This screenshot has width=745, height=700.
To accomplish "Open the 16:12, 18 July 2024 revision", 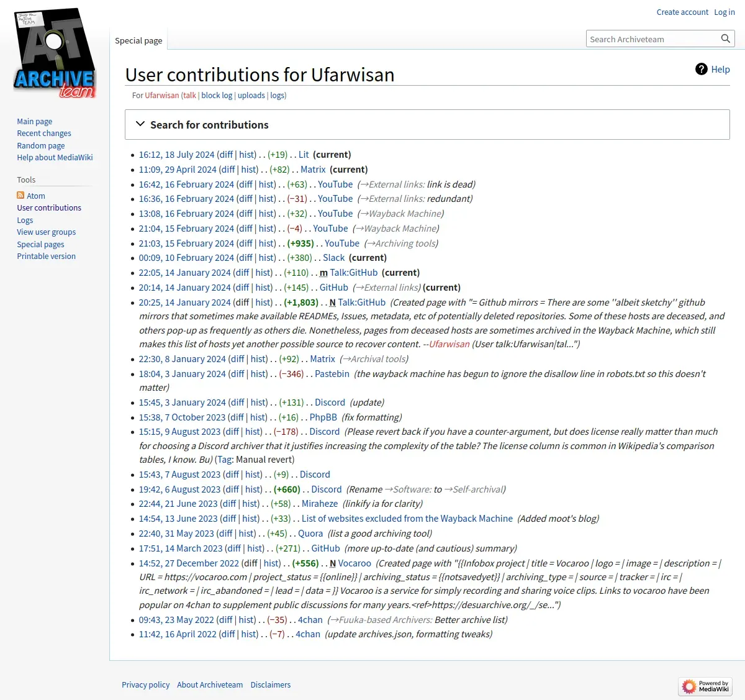I will click(x=176, y=155).
